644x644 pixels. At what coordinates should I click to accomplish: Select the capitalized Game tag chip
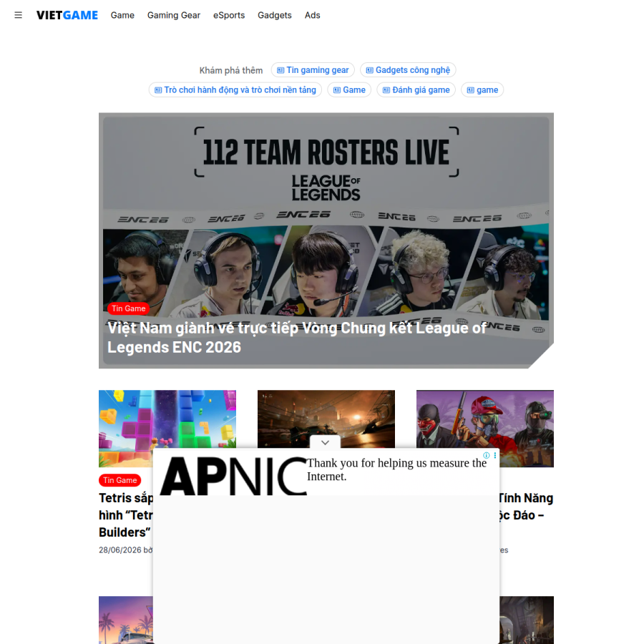click(x=349, y=89)
